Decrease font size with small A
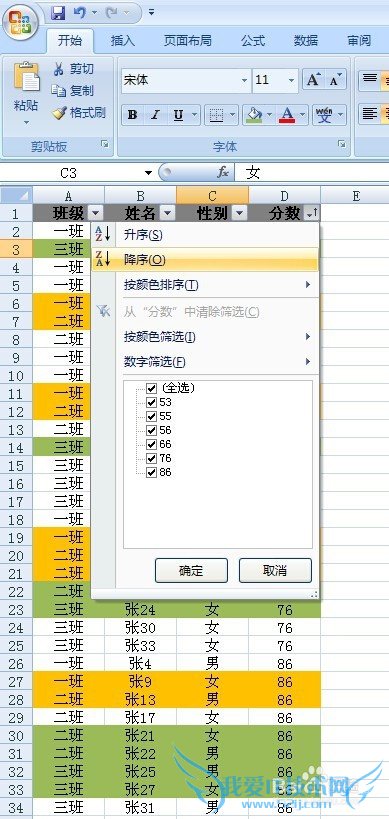This screenshot has height=819, width=389. tap(335, 80)
